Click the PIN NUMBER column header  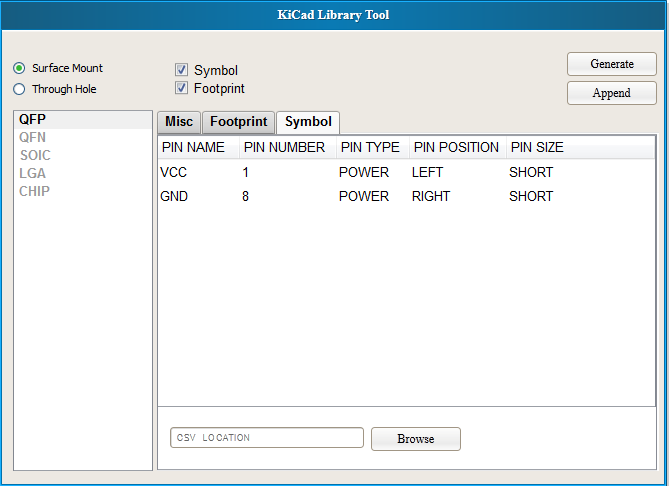(288, 147)
